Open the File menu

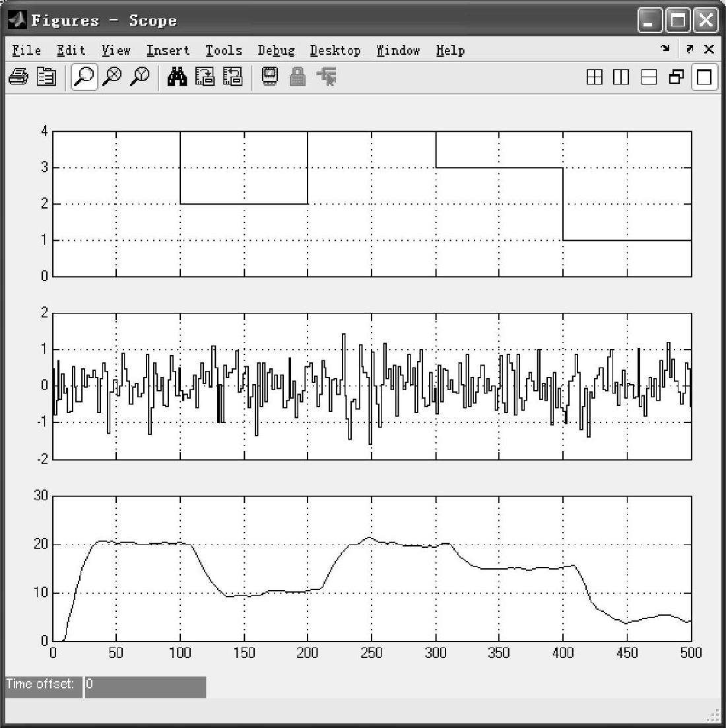pyautogui.click(x=26, y=51)
